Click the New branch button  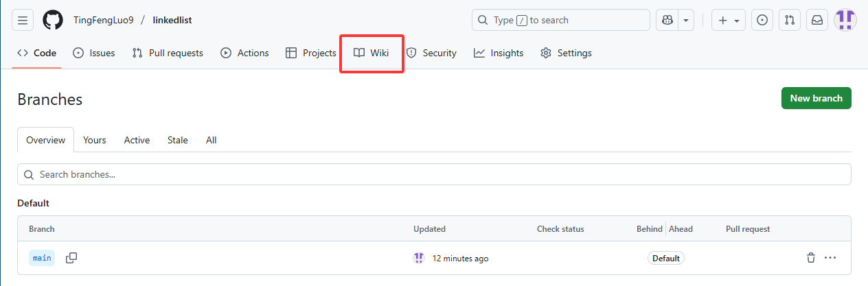(816, 98)
